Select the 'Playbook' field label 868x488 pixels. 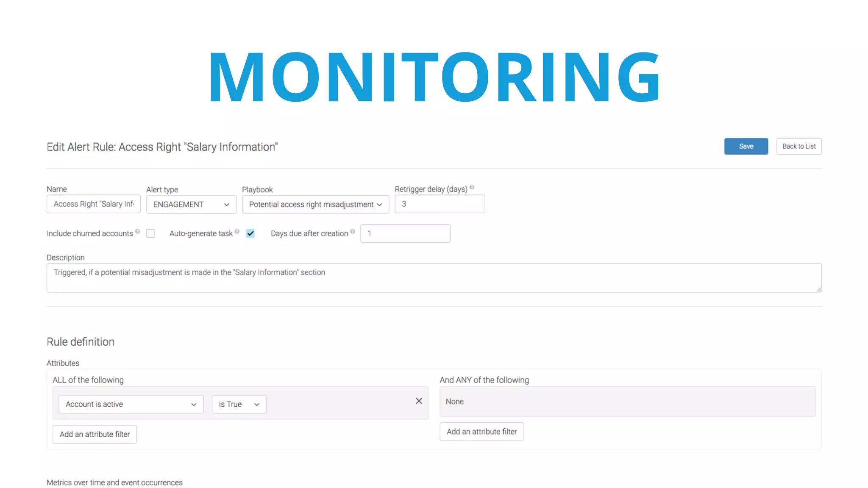(x=257, y=190)
